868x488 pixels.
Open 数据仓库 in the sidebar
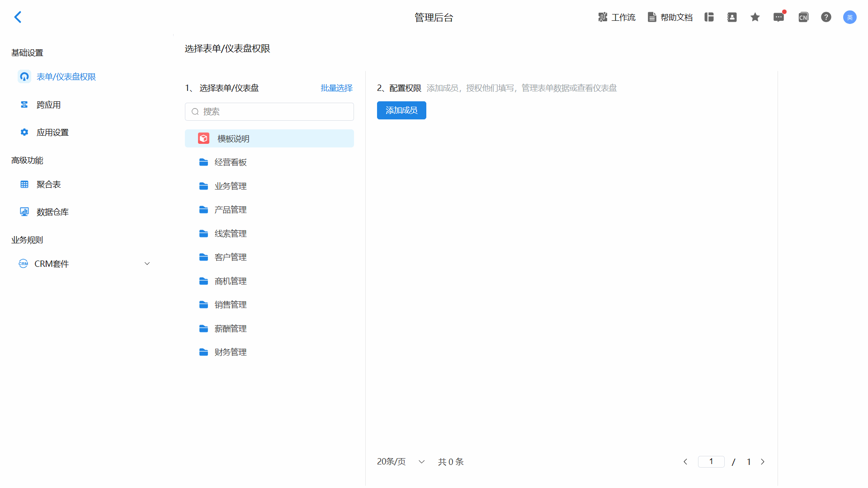click(x=52, y=212)
